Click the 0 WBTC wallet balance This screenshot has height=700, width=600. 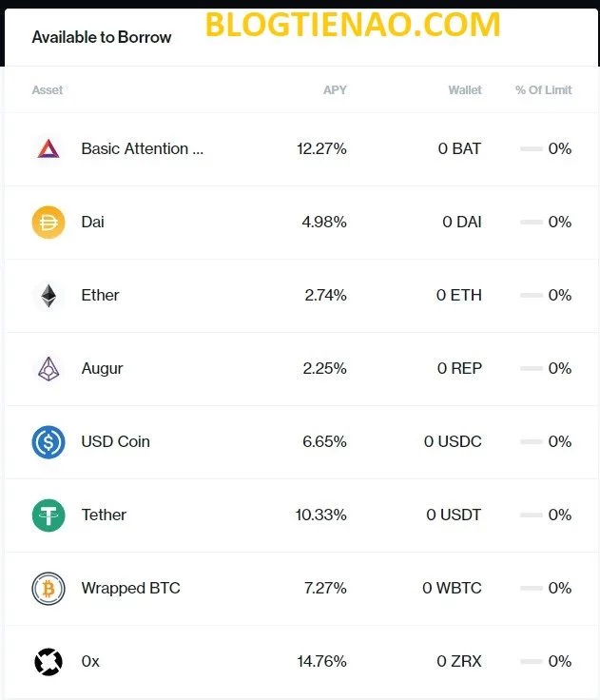[x=452, y=588]
